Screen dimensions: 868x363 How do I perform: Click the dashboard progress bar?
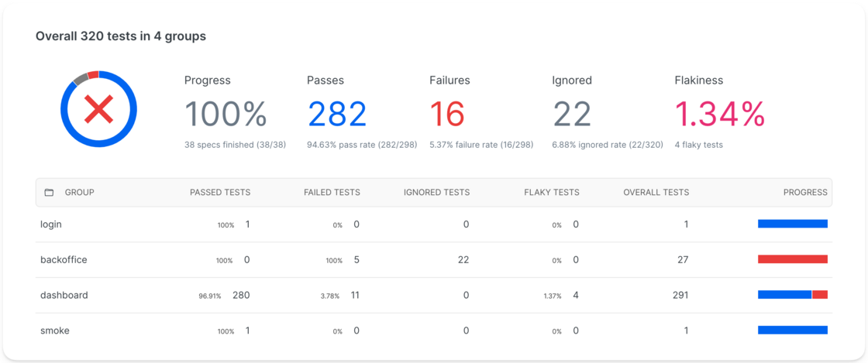coord(793,295)
